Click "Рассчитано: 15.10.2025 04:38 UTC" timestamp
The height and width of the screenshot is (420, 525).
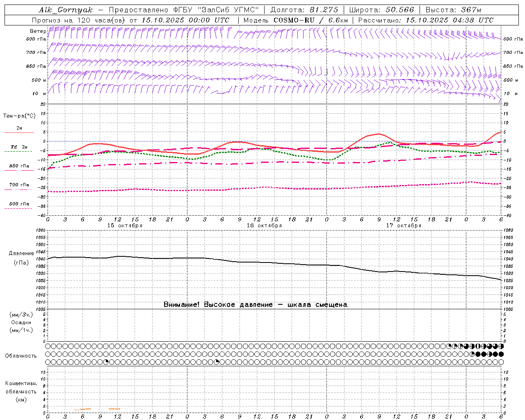tap(426, 20)
